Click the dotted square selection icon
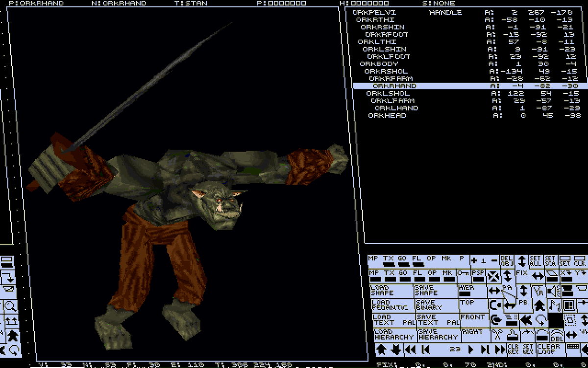The width and height of the screenshot is (588, 368). 569,320
